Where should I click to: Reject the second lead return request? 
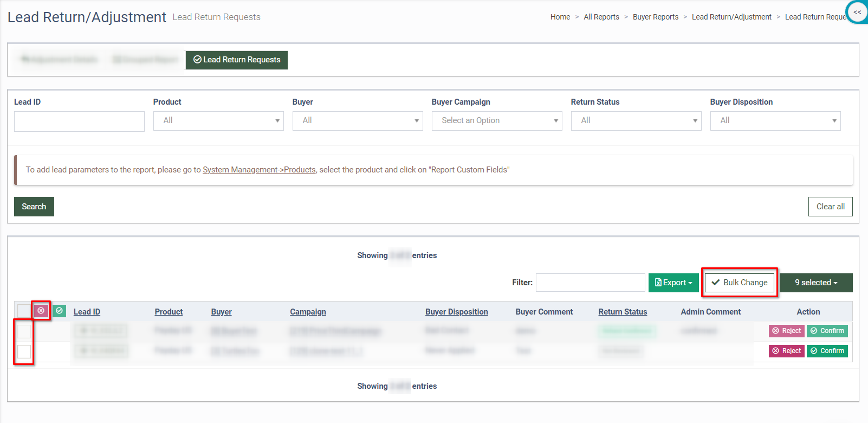coord(786,351)
